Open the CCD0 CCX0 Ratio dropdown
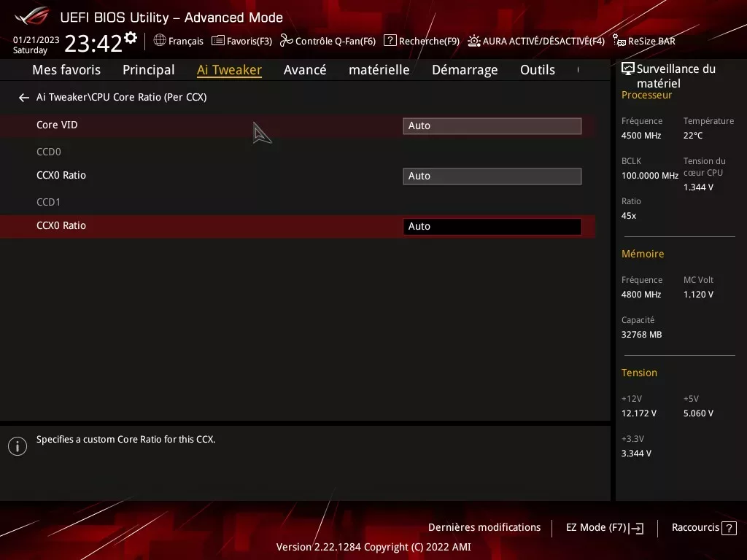Viewport: 747px width, 560px height. tap(492, 176)
